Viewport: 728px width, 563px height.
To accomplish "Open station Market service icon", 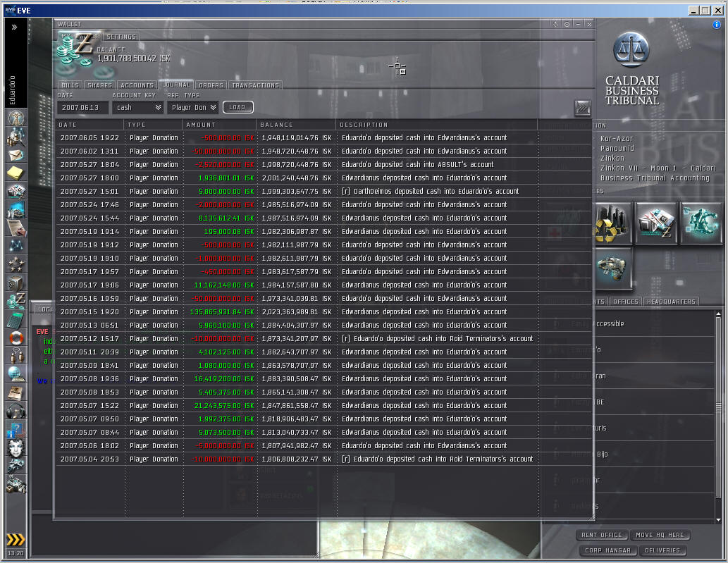I will 655,223.
